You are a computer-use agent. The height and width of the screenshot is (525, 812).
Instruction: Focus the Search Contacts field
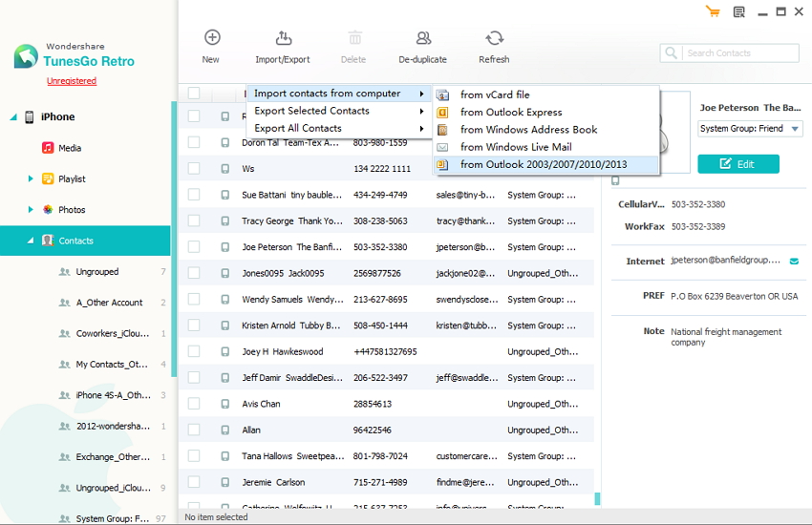[740, 53]
